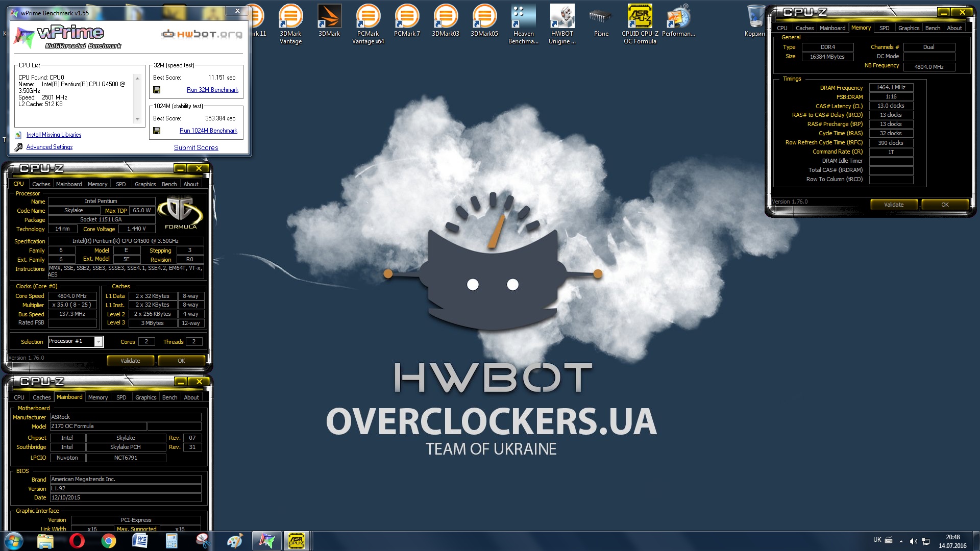Click Run 1024M Benchmark link
Screen dimensions: 980x551
click(x=208, y=131)
